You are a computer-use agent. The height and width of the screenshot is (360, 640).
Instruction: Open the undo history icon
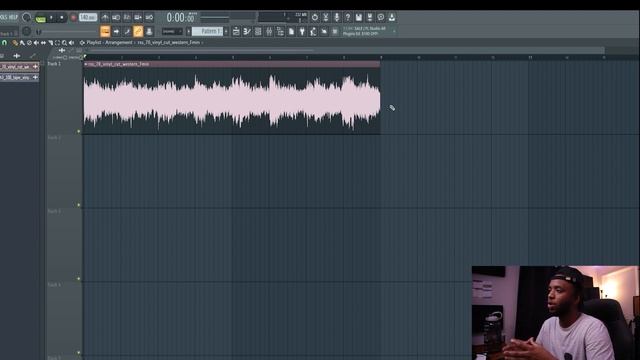[315, 17]
